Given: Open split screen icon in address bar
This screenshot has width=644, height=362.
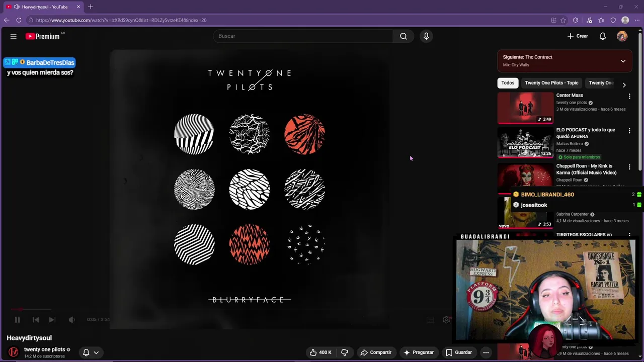Looking at the screenshot, I should click(553, 20).
